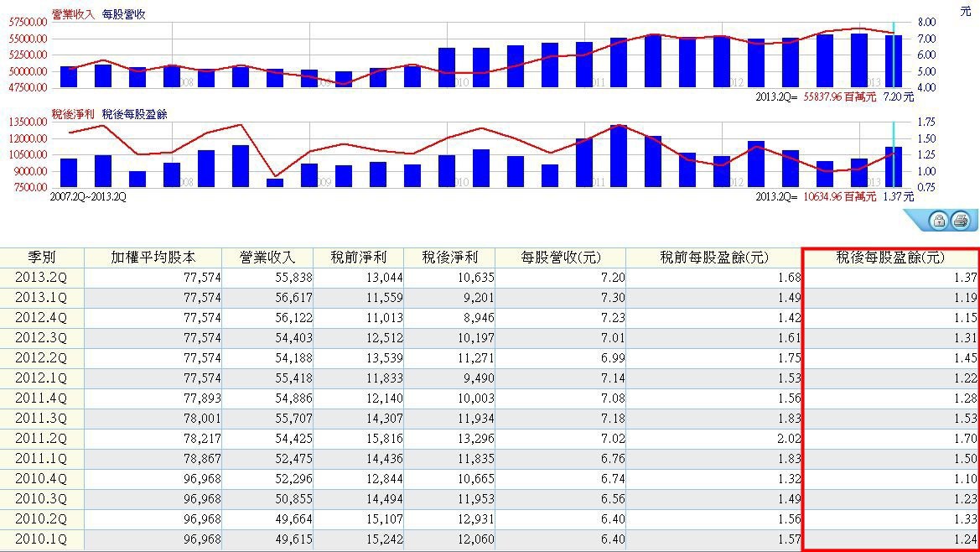Select the 2013.1Q row label
This screenshot has height=552, width=980.
pos(40,298)
